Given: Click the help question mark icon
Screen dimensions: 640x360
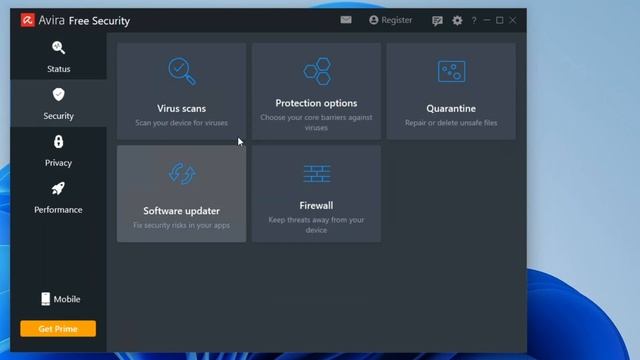Looking at the screenshot, I should (474, 20).
